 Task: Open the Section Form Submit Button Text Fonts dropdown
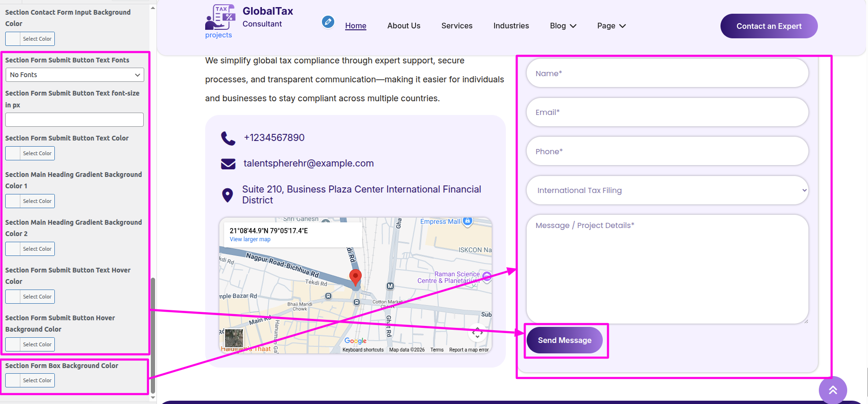[75, 75]
